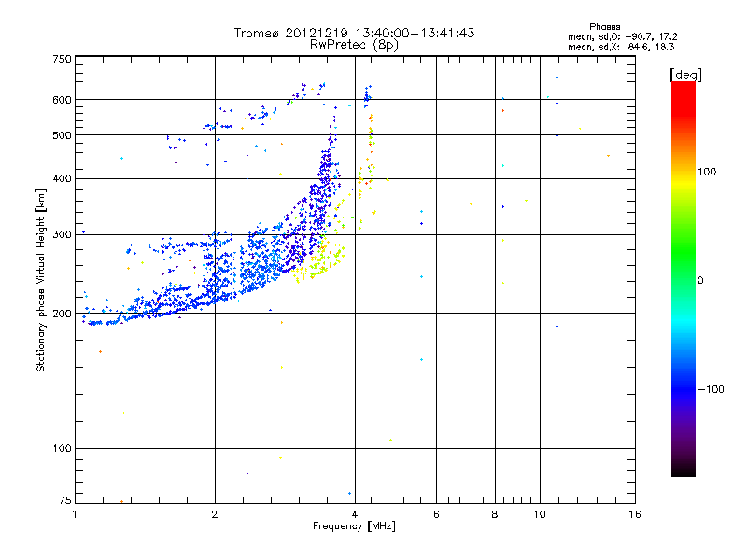This screenshot has width=747, height=560.
Task: Click the plot title 'Tromsø 20121219 13:40:00-13:41:43'
Action: click(355, 33)
